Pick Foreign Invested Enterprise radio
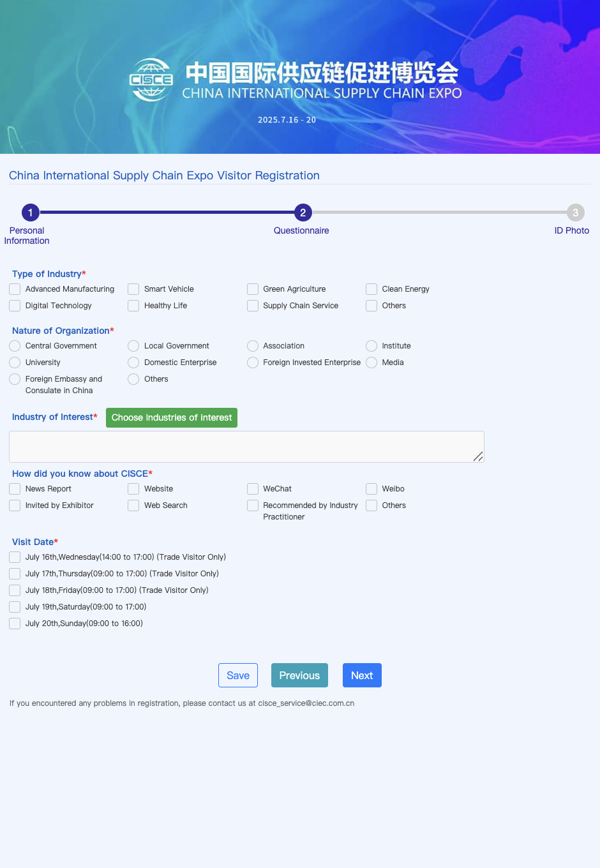The height and width of the screenshot is (868, 600). (x=253, y=363)
